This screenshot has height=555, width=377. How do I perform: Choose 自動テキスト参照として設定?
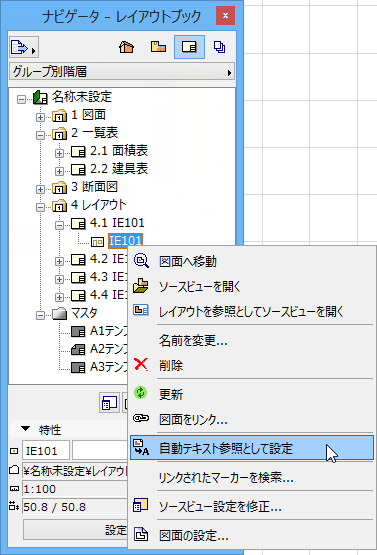click(252, 448)
